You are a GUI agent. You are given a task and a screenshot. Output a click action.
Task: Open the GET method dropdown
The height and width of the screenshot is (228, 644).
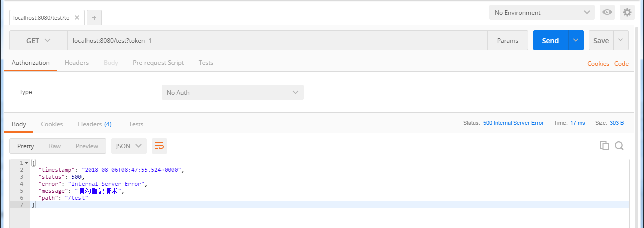coord(38,41)
